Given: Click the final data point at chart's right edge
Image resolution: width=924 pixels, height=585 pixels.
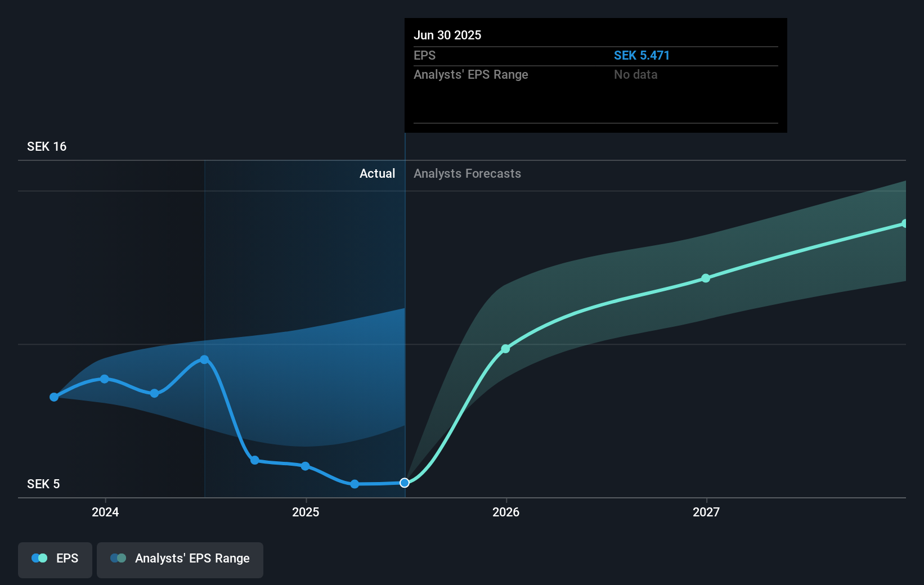Looking at the screenshot, I should (905, 223).
